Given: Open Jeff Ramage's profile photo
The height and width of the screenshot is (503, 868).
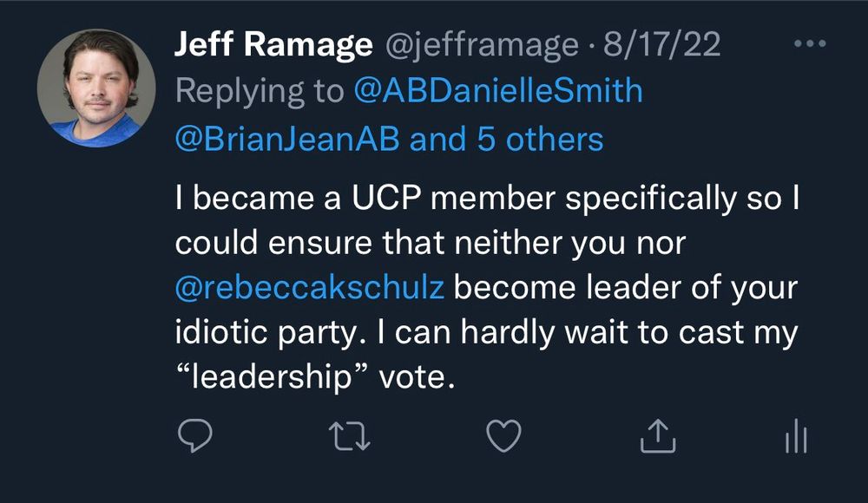Looking at the screenshot, I should coord(96,88).
